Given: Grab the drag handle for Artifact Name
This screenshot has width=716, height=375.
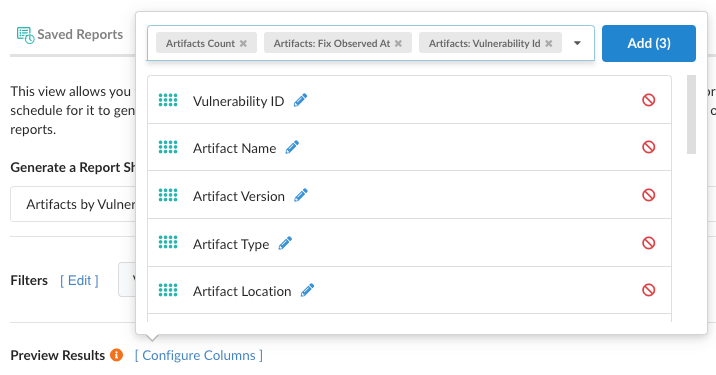Looking at the screenshot, I should pyautogui.click(x=168, y=147).
